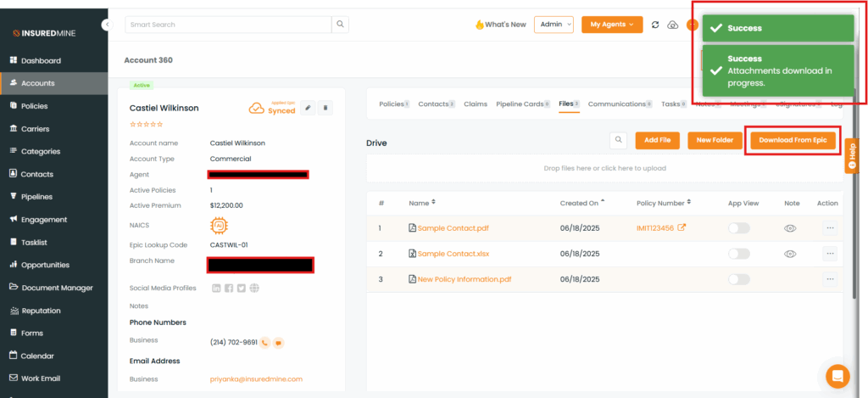The height and width of the screenshot is (398, 868).
Task: Open the Pipeline Cards tab
Action: (523, 104)
